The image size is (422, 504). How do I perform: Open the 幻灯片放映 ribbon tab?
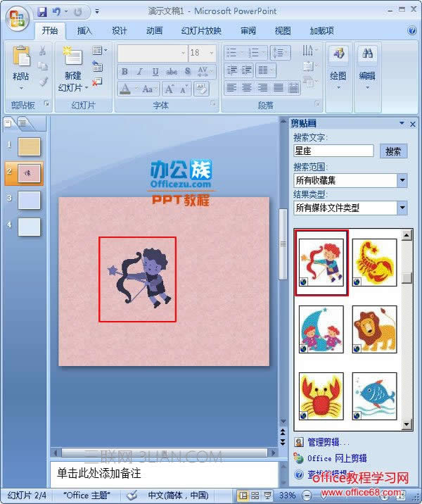(201, 31)
